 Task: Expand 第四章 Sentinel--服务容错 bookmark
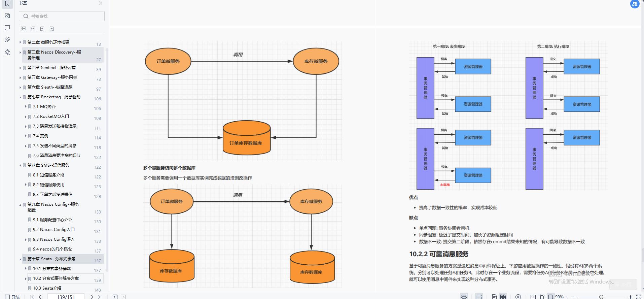[x=20, y=68]
